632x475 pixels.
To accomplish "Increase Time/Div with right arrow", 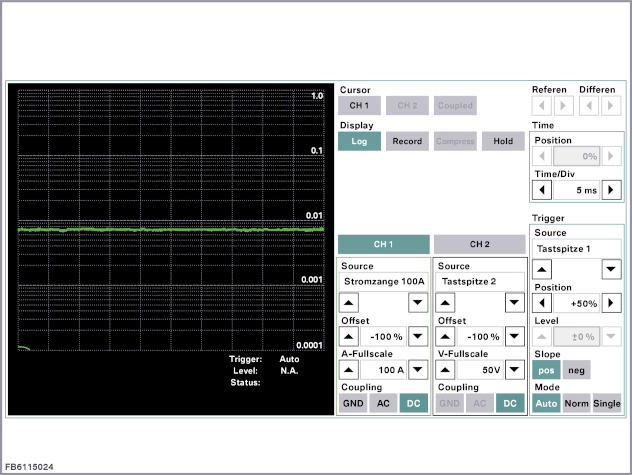I will pyautogui.click(x=611, y=190).
